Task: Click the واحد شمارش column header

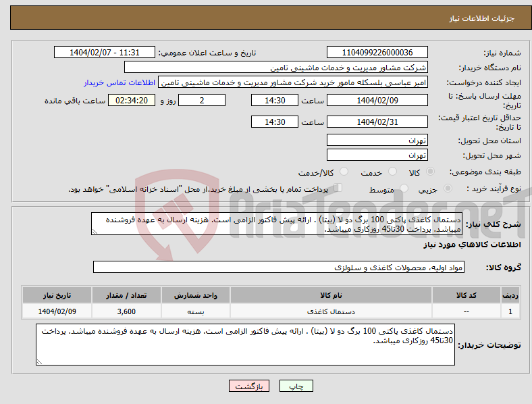Action: pyautogui.click(x=196, y=295)
